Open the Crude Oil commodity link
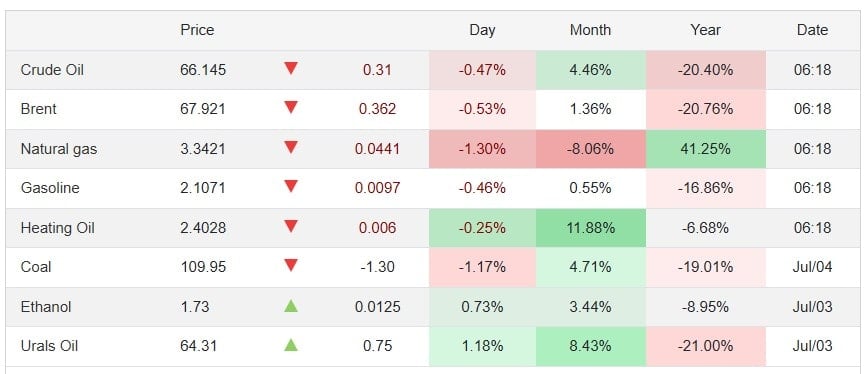Viewport: 866px width, 374px height. pos(52,70)
